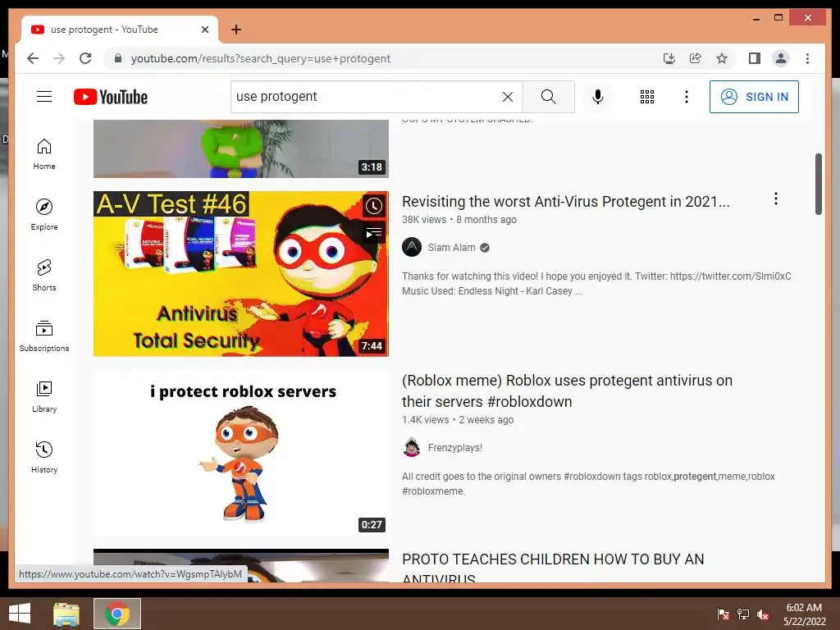The image size is (840, 630).
Task: Click the Install app icon in address bar
Action: pyautogui.click(x=669, y=58)
